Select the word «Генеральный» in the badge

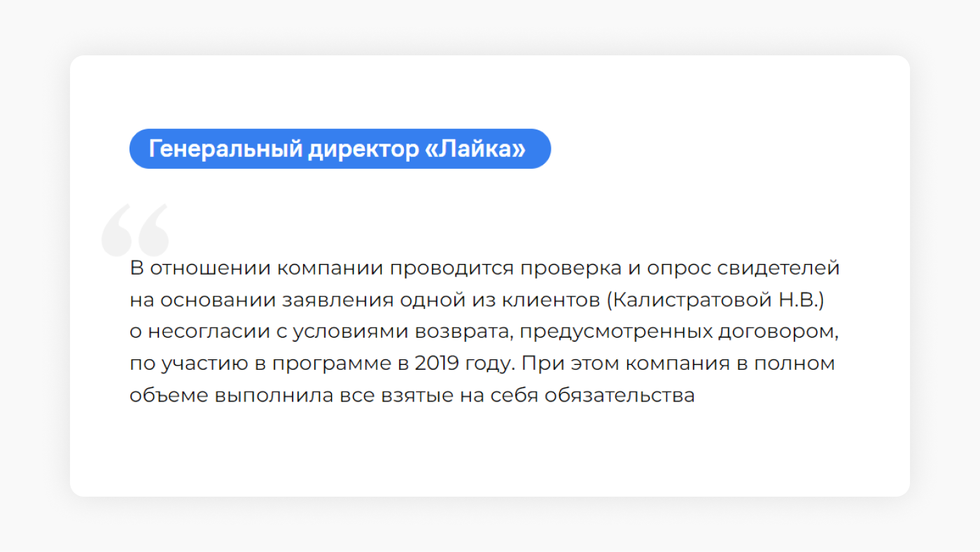[x=225, y=149]
